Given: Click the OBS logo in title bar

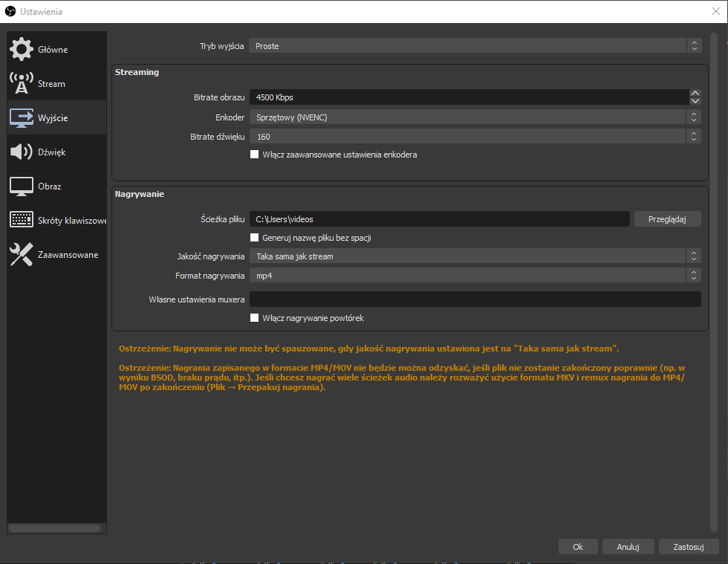Looking at the screenshot, I should 10,11.
